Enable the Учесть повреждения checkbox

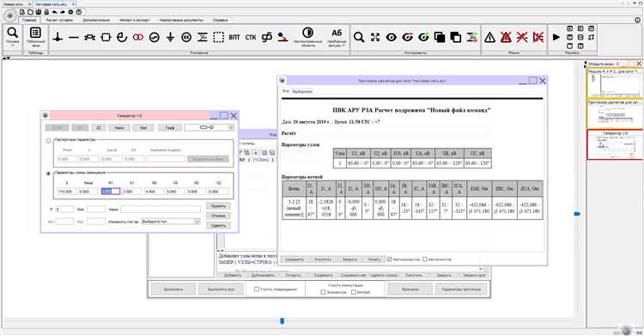click(x=257, y=289)
